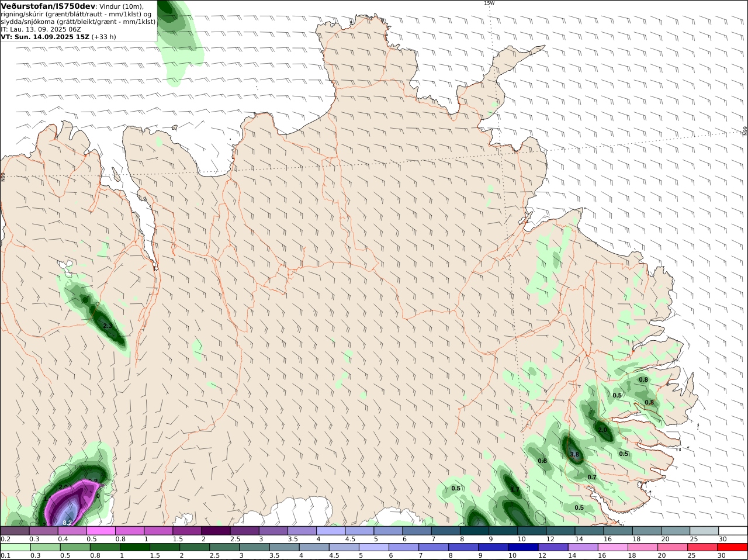Click the 'VT: Sun. 14.09.2025 15Z' line

pyautogui.click(x=45, y=36)
